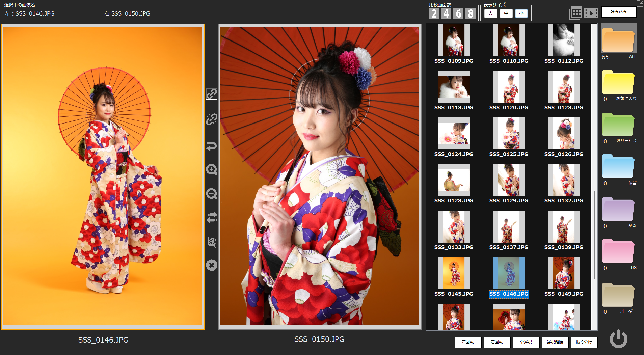Screen dimensions: 644x355
Task: Select thumbnail SSS_0149.JPG
Action: click(563, 273)
